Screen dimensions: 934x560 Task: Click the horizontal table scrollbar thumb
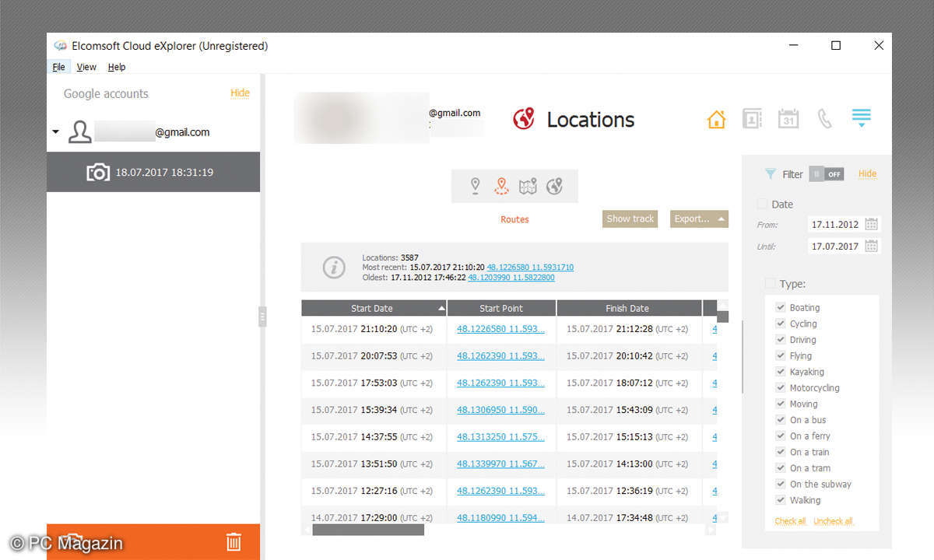(368, 530)
